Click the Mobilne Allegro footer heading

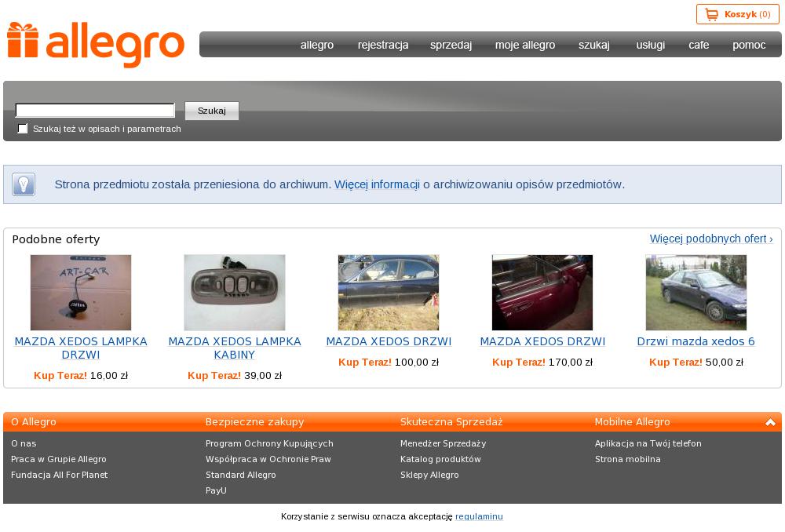[632, 422]
